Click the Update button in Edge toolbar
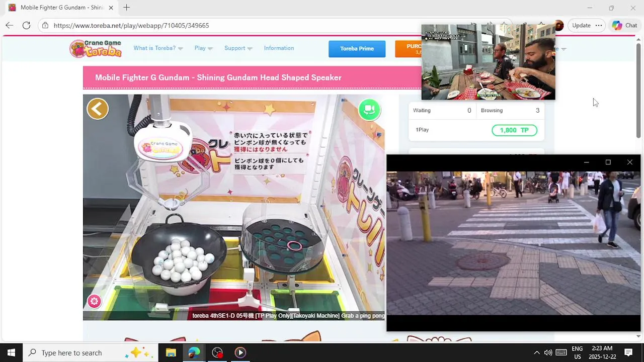 pyautogui.click(x=581, y=25)
